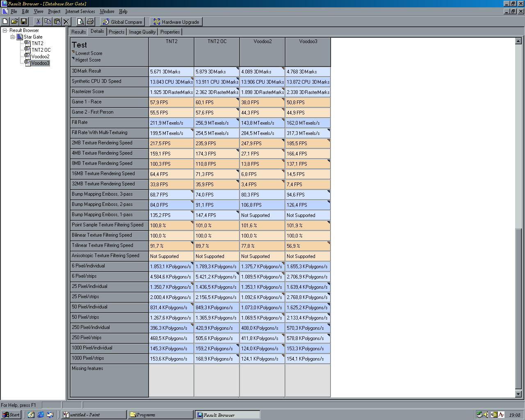The image size is (525, 420).
Task: Click the Open folder toolbar icon
Action: [14, 22]
